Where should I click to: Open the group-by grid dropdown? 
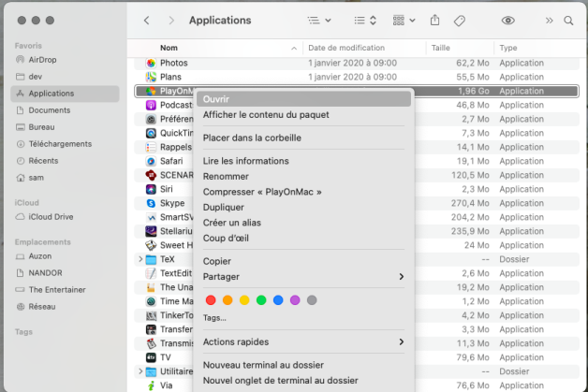tap(404, 21)
